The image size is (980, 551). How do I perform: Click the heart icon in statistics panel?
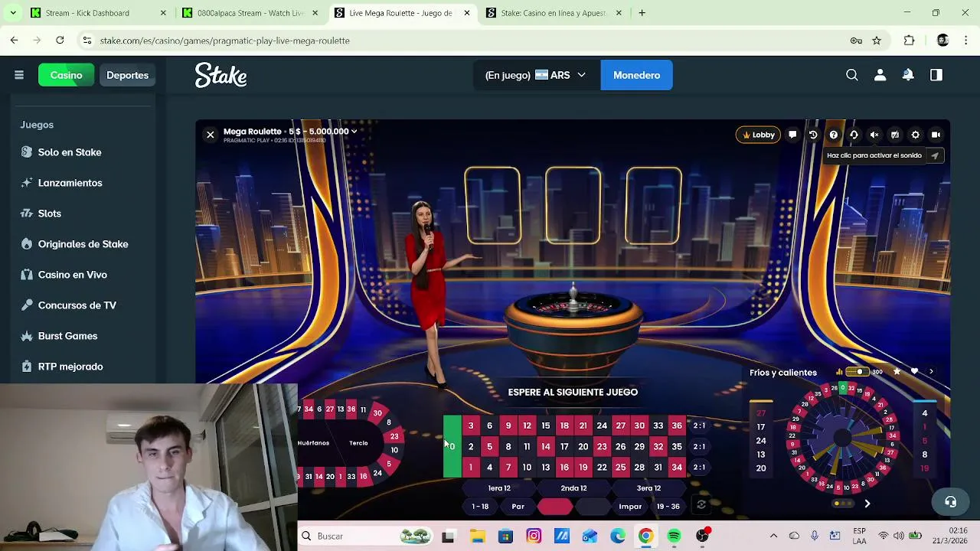(x=914, y=372)
